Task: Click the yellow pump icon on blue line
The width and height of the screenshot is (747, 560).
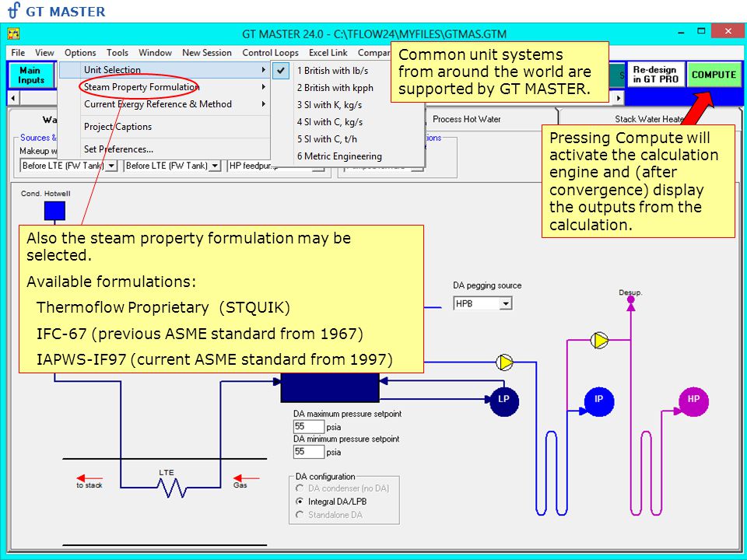Action: coord(504,362)
